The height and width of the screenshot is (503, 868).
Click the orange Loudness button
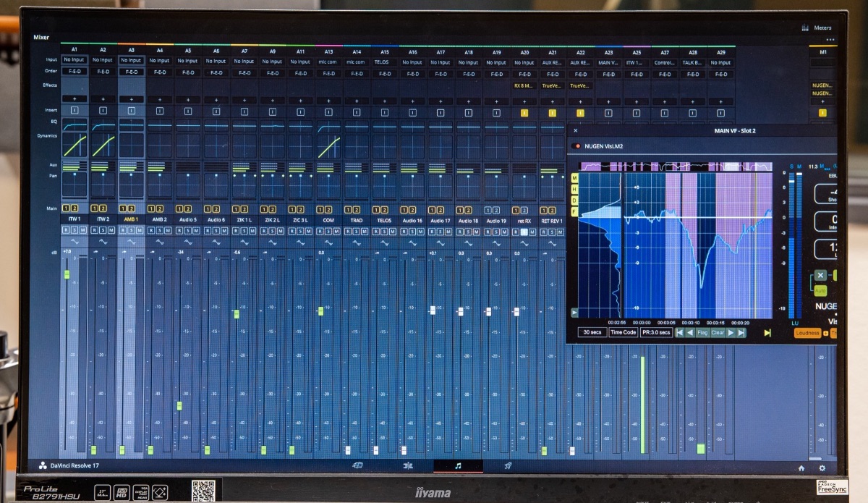808,333
